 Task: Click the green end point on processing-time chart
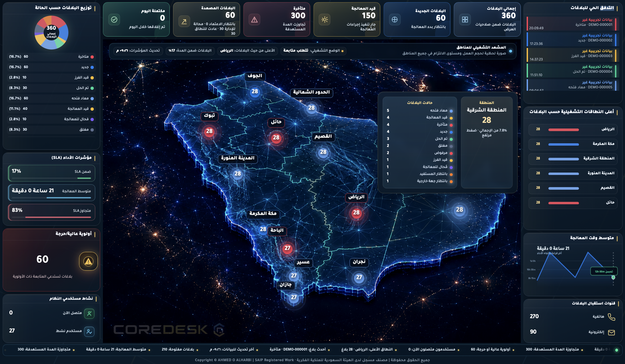click(613, 277)
